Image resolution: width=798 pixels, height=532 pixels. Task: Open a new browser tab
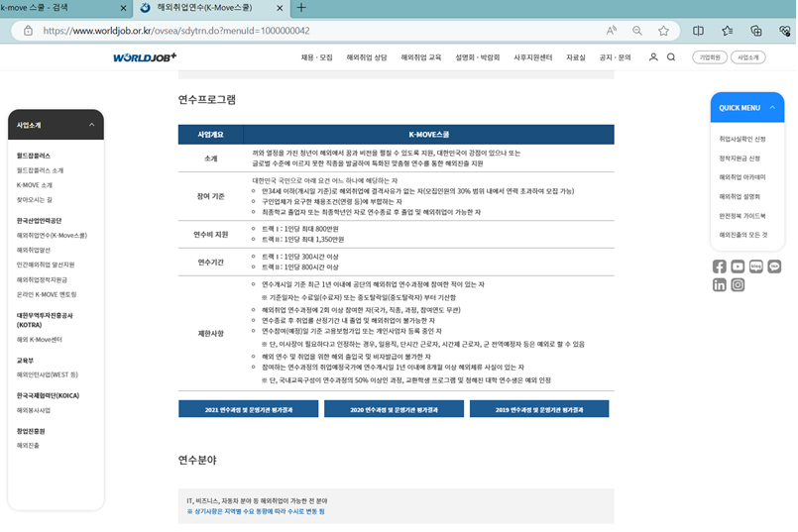(301, 8)
